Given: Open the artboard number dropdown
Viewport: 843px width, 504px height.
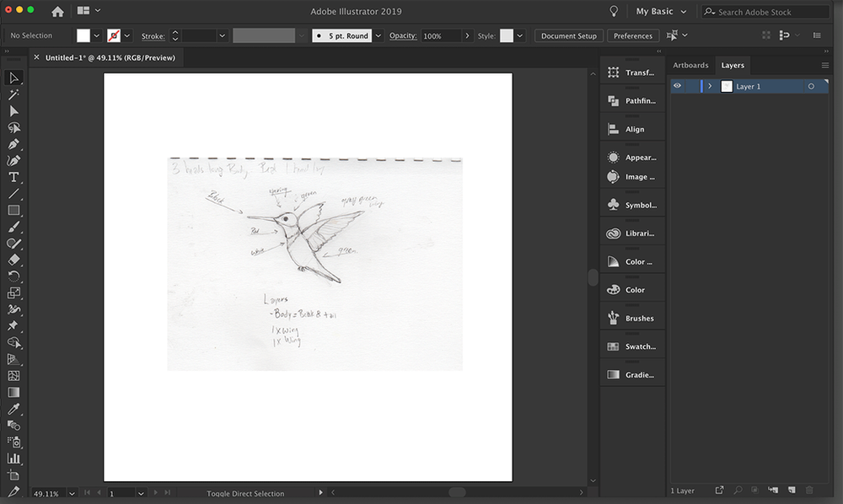Looking at the screenshot, I should pos(141,493).
